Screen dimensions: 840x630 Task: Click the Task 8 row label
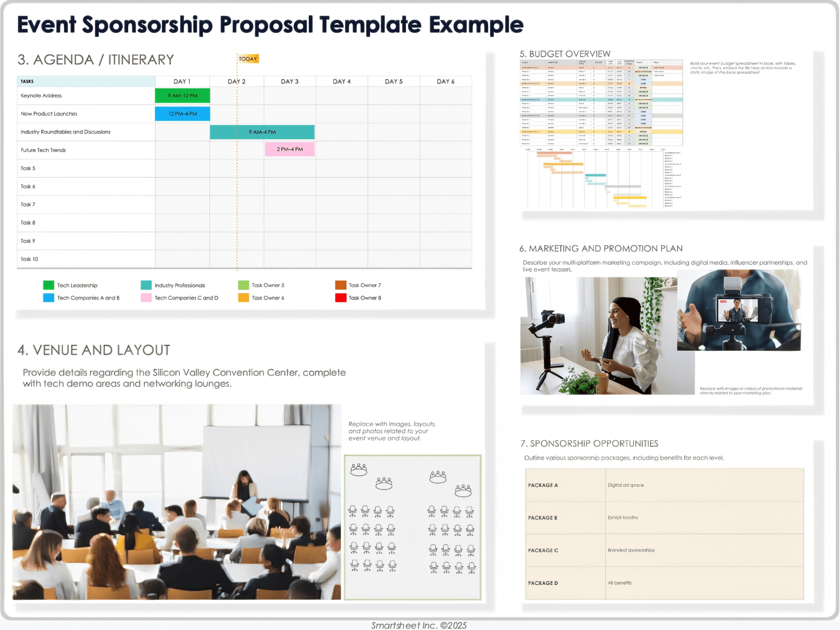pyautogui.click(x=28, y=223)
